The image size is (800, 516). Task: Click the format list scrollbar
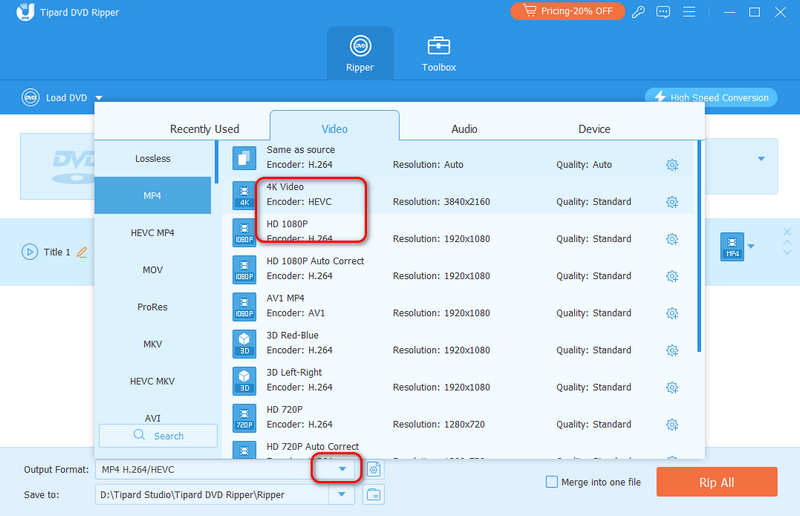click(x=699, y=247)
